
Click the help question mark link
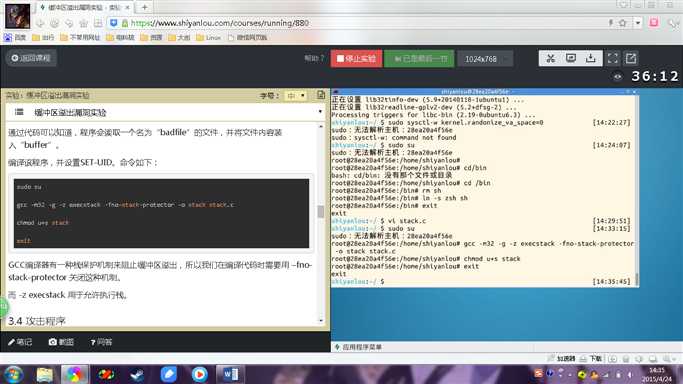[314, 58]
